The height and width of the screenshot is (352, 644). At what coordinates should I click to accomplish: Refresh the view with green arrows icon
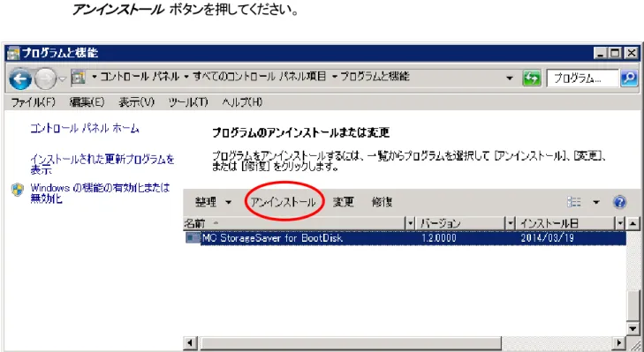click(532, 78)
